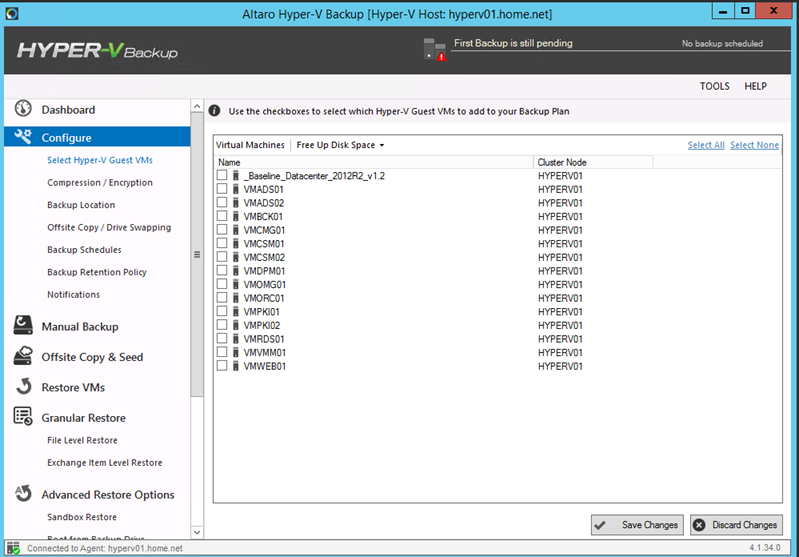Open Sandbox Restore option
Viewport: 799px width, 557px height.
[82, 517]
